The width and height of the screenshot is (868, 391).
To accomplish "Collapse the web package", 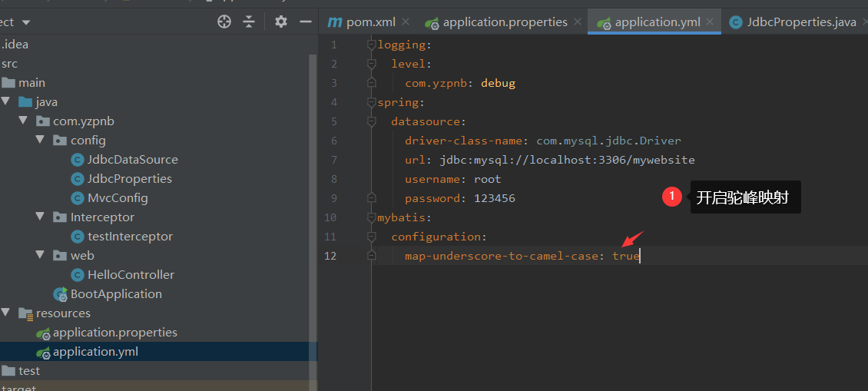I will (x=41, y=255).
